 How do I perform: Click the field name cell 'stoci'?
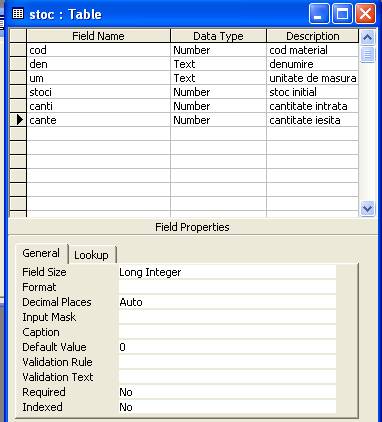click(99, 92)
